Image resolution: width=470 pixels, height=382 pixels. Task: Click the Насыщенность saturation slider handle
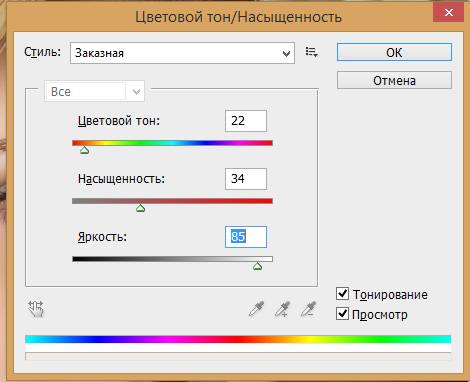(x=140, y=208)
